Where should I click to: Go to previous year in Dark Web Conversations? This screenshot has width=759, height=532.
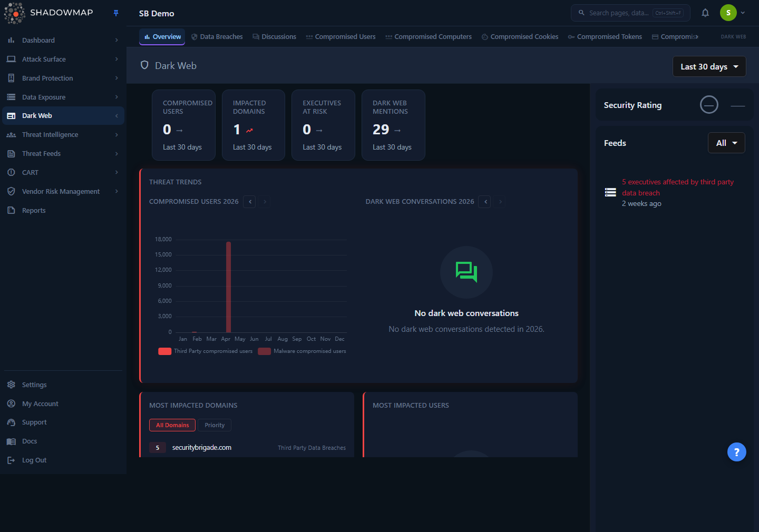(485, 202)
